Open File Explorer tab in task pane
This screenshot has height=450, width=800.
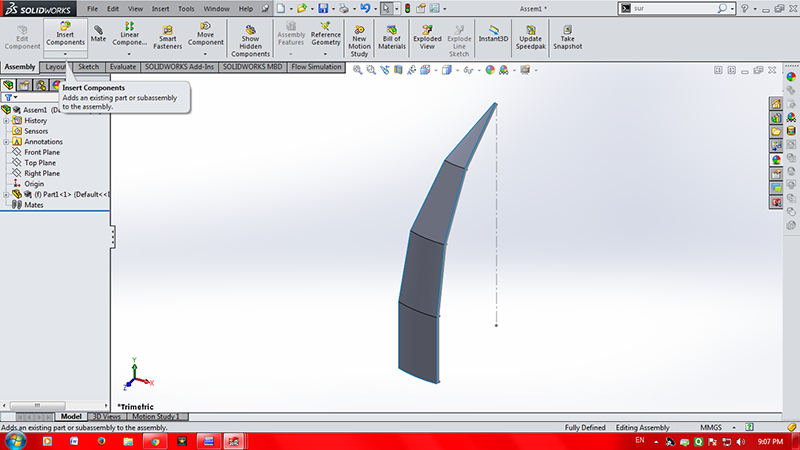tap(776, 132)
